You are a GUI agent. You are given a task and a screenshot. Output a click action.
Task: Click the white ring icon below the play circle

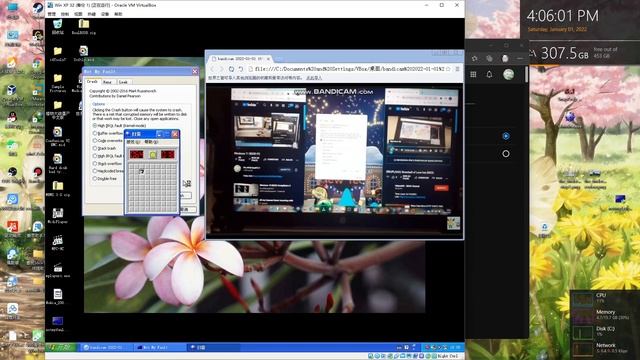506,154
